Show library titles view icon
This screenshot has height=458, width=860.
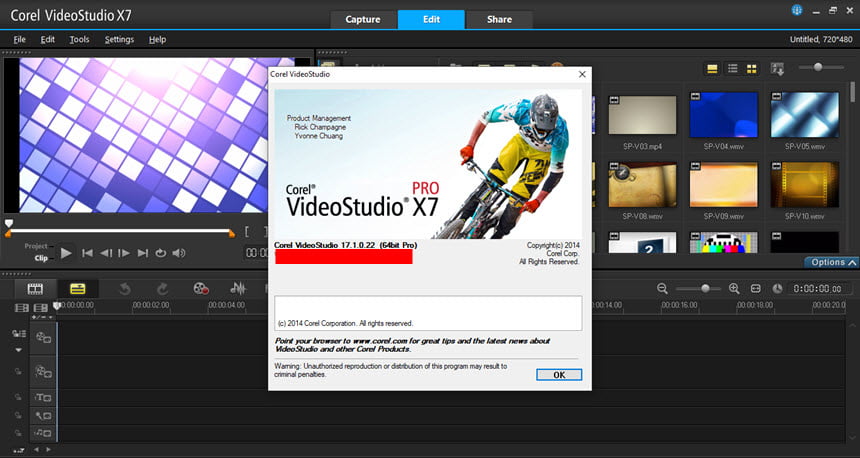click(x=712, y=69)
